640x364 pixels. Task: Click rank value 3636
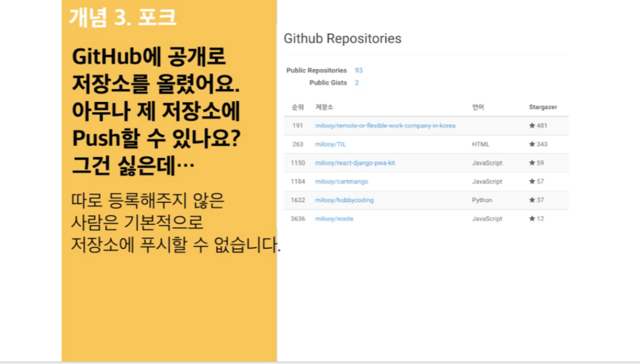297,219
